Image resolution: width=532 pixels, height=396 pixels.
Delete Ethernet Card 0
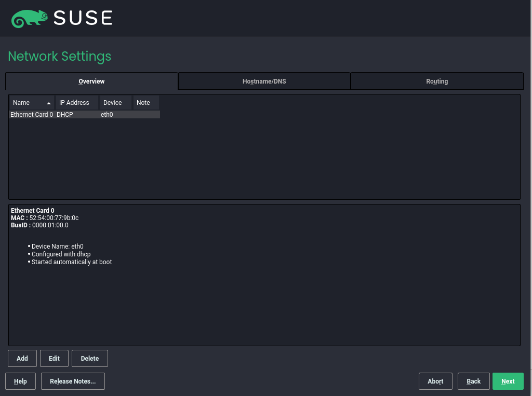89,358
